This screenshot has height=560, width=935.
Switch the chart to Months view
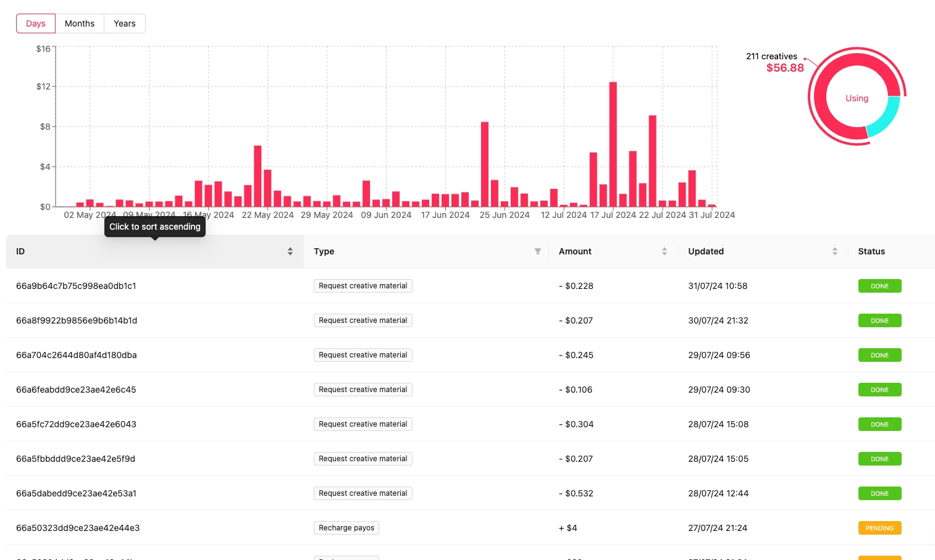(x=80, y=23)
